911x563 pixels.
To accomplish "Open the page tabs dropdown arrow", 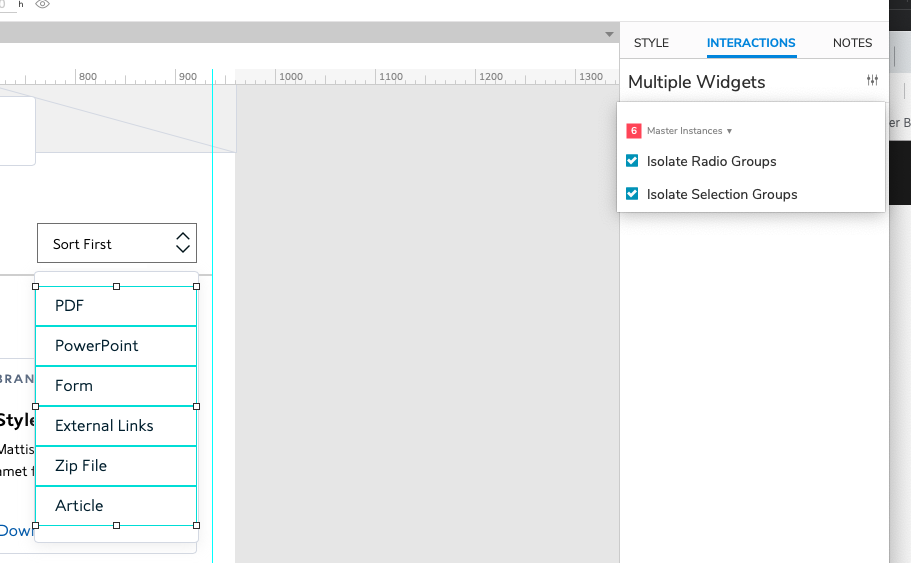I will tap(609, 35).
